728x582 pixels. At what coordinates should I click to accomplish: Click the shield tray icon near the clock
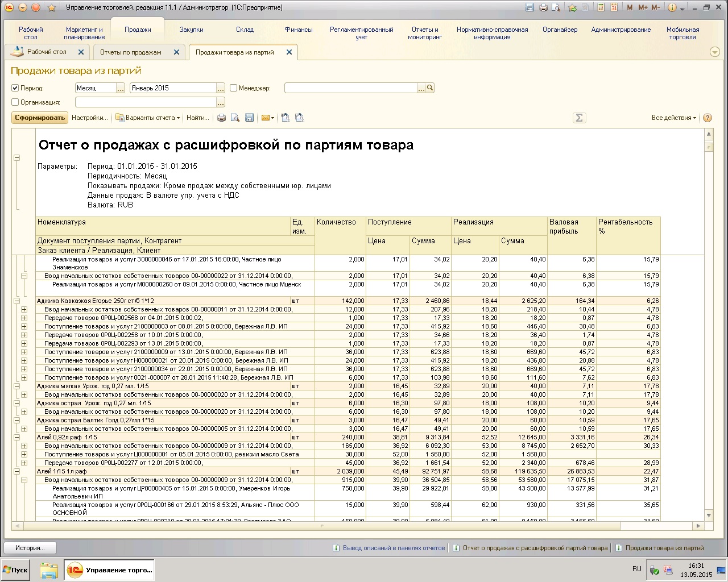655,570
